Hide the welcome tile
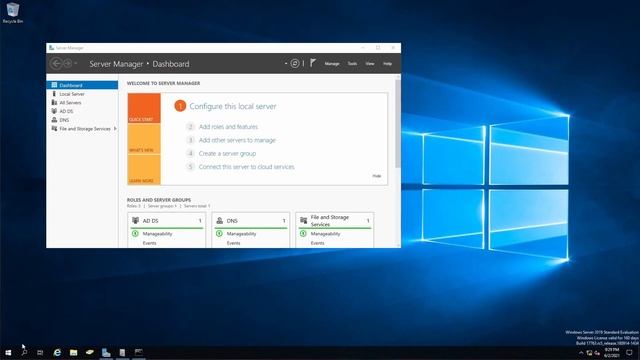Viewport: 640px width, 360px height. (x=377, y=176)
